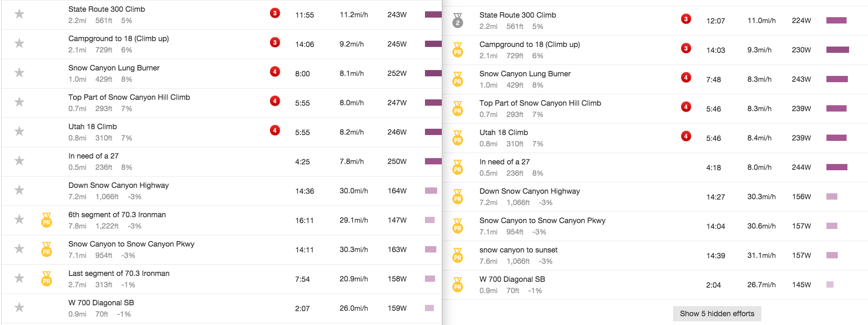Image resolution: width=868 pixels, height=325 pixels.
Task: Toggle the star beside W 700 Diagonal SB
Action: pyautogui.click(x=19, y=308)
